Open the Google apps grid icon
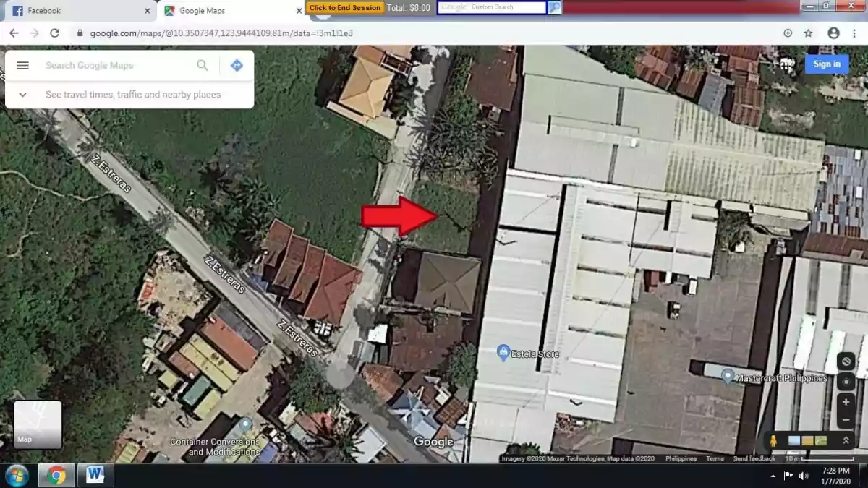 click(786, 64)
